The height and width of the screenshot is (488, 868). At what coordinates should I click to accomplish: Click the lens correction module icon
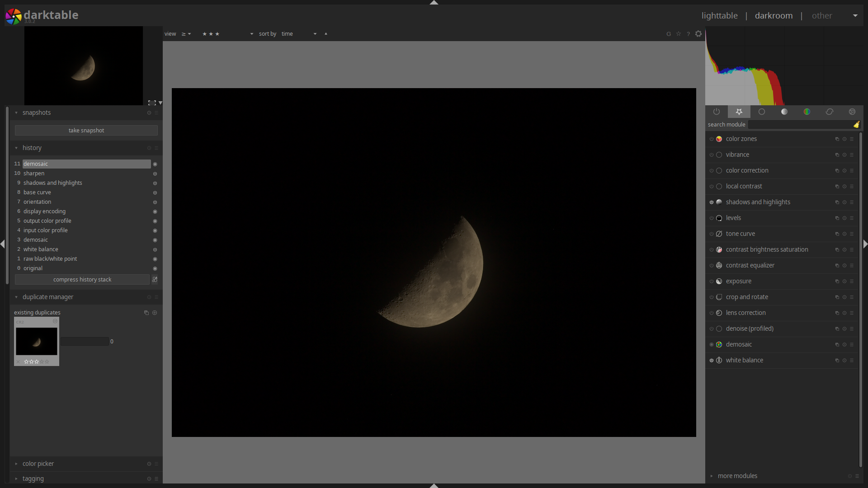click(x=720, y=312)
